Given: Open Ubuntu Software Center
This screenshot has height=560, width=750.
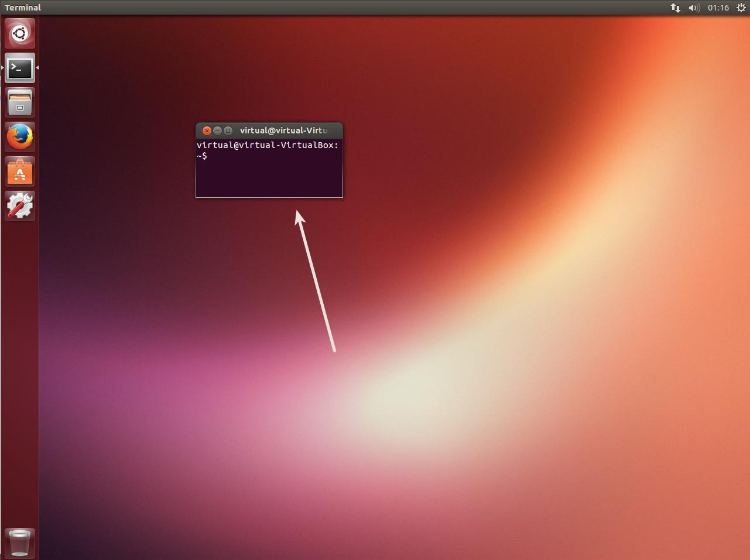Looking at the screenshot, I should point(20,171).
